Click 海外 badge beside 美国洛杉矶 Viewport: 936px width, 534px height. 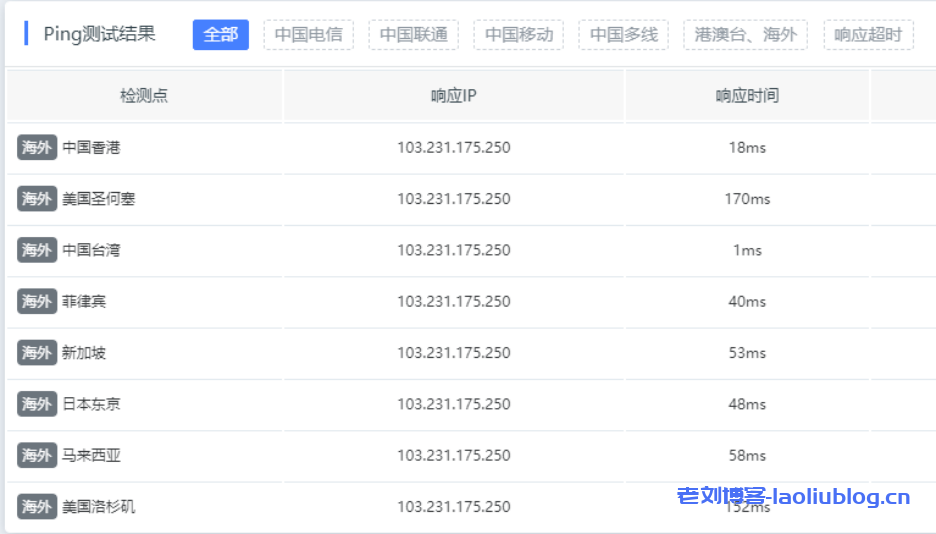tap(37, 507)
